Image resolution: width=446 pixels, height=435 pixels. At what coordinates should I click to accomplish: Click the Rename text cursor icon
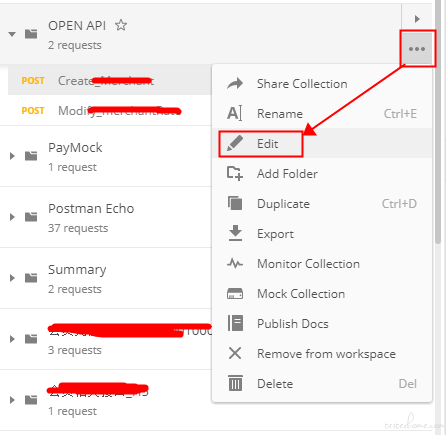[235, 113]
